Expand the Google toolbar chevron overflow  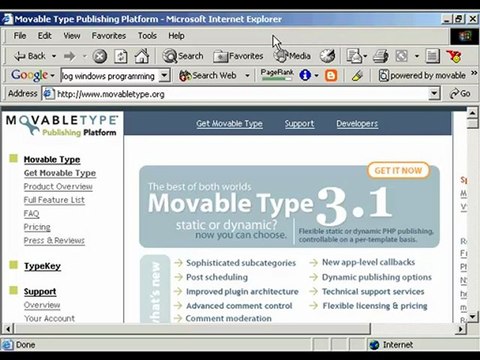(474, 73)
